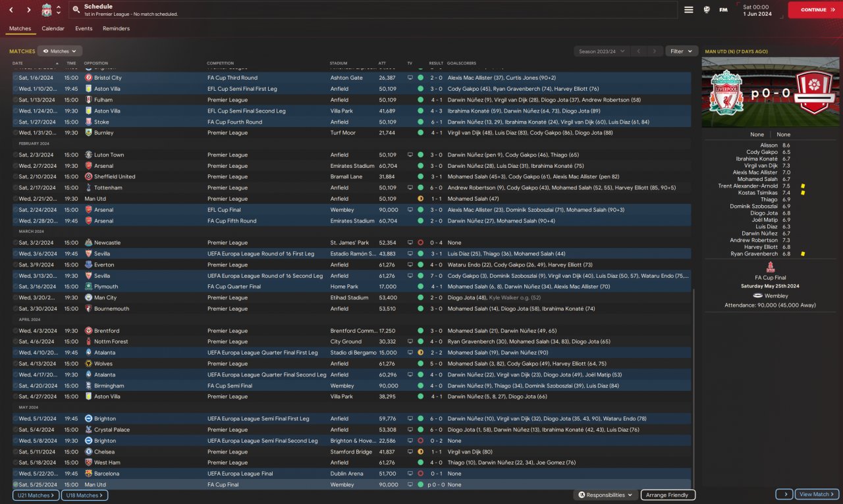Open U18 Matches
The height and width of the screenshot is (504, 843).
pos(84,495)
